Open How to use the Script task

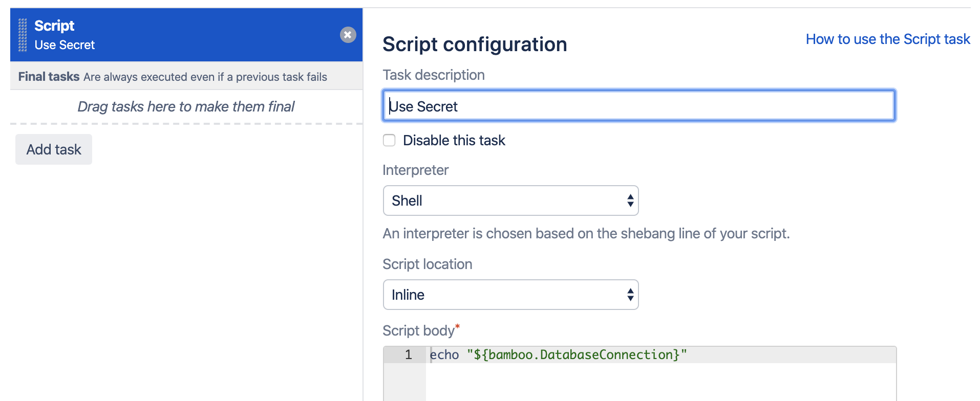coord(888,39)
